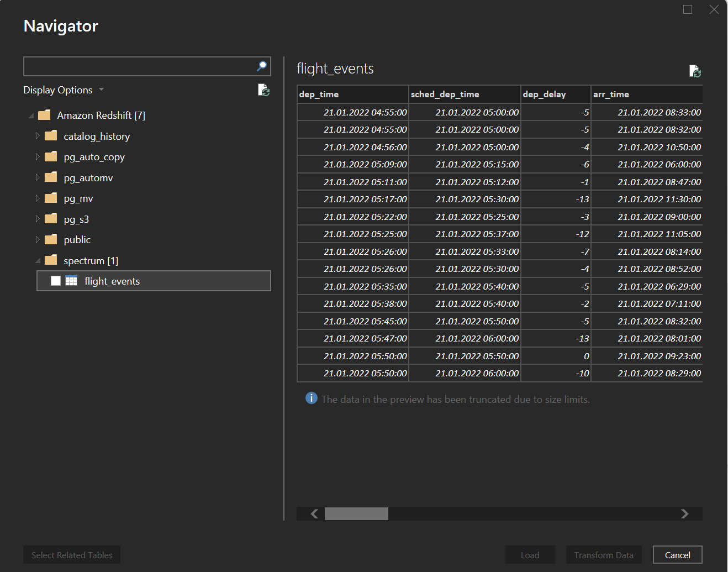Click dep_time cell 21.01.2022 05:47:00
This screenshot has width=728, height=572.
pyautogui.click(x=353, y=338)
